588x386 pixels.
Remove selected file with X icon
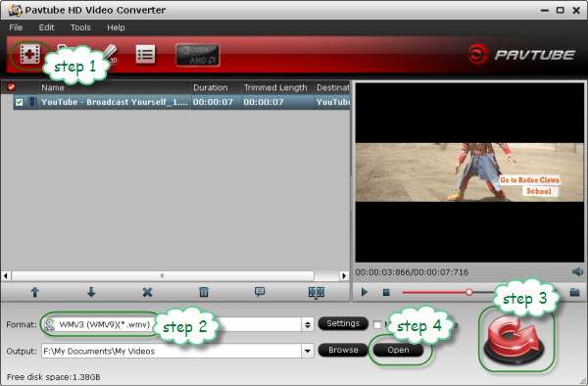[x=147, y=292]
